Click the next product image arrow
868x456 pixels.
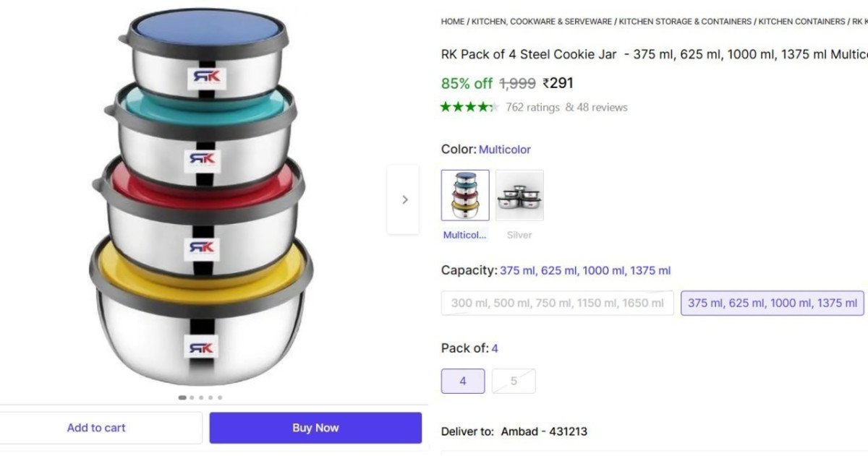(x=404, y=199)
